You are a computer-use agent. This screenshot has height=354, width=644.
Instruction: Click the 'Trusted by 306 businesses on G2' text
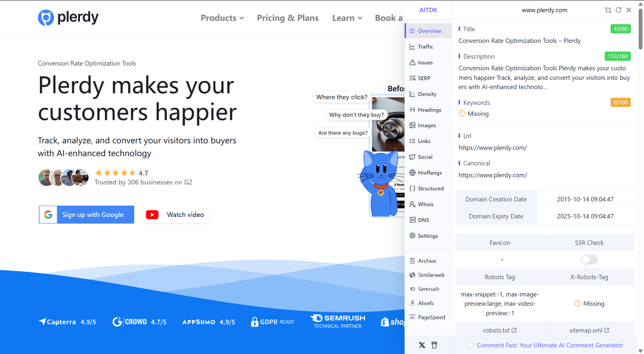point(143,182)
